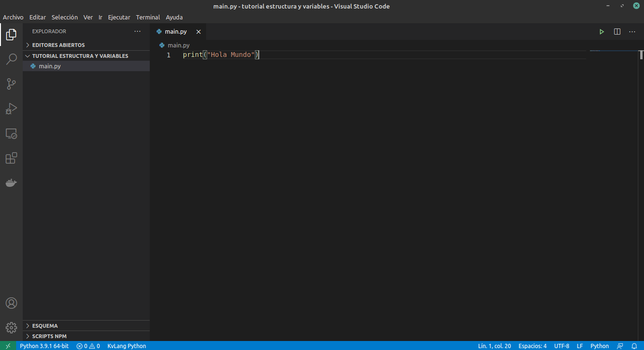Open the Run and Debug view

tap(11, 109)
